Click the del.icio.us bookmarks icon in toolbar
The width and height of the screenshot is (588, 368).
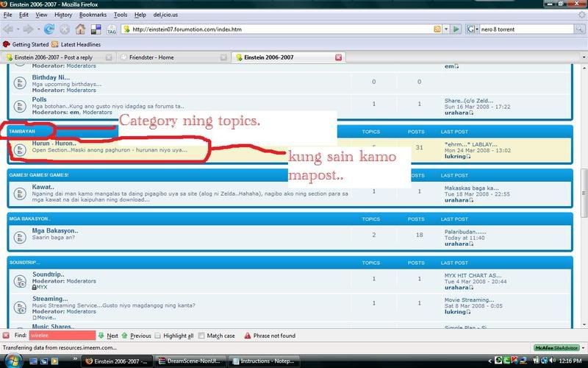[x=96, y=29]
